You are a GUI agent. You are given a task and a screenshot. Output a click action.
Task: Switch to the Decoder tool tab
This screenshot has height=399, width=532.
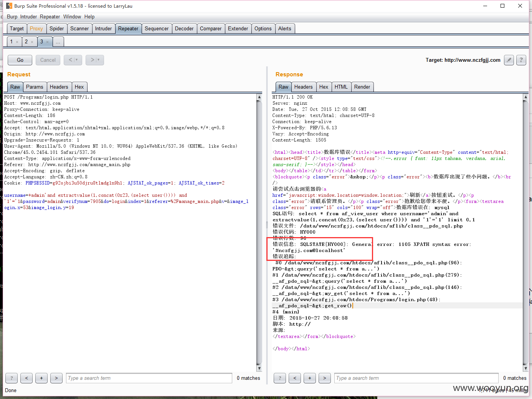pos(184,28)
